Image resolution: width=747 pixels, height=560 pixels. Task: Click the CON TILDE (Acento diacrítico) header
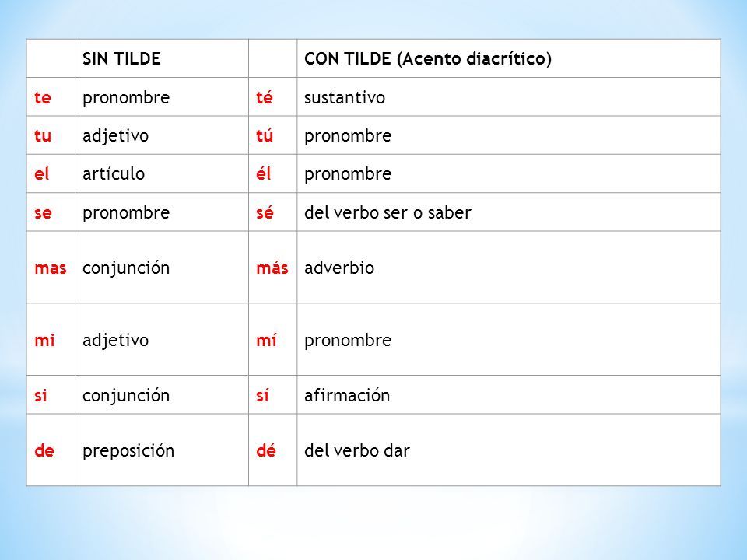pos(428,58)
